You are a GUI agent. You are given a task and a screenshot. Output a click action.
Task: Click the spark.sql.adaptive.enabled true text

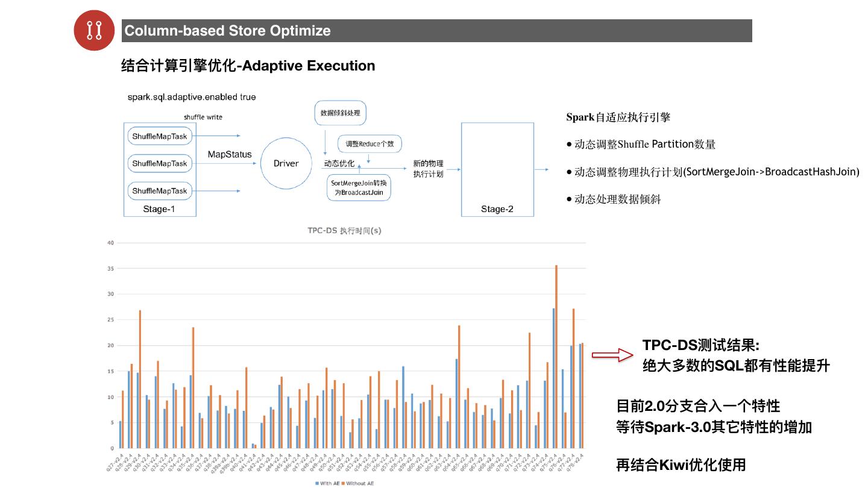pyautogui.click(x=192, y=97)
